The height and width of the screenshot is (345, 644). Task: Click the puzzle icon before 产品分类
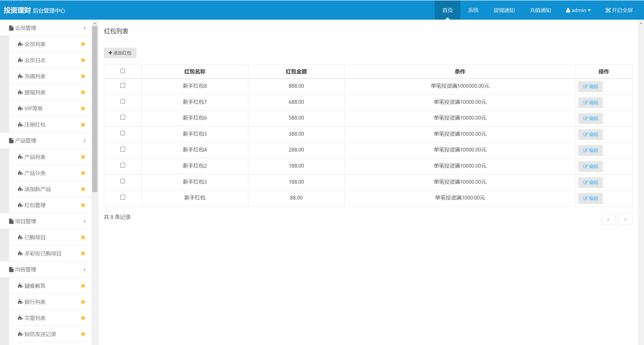pos(20,173)
